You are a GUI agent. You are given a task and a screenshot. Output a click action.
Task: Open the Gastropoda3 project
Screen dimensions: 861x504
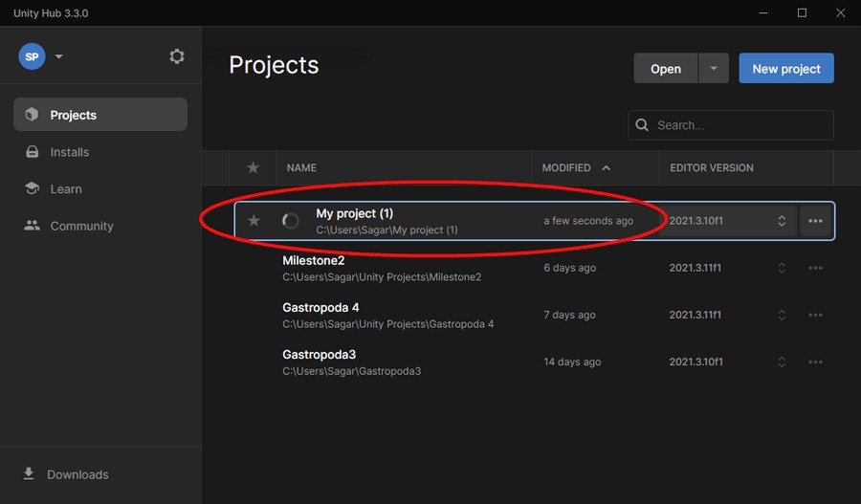pos(319,355)
